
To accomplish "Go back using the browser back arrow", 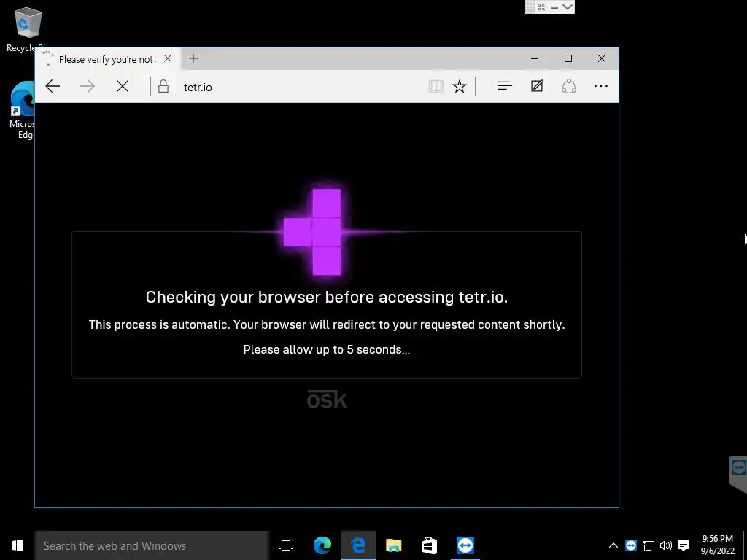I will pyautogui.click(x=53, y=86).
